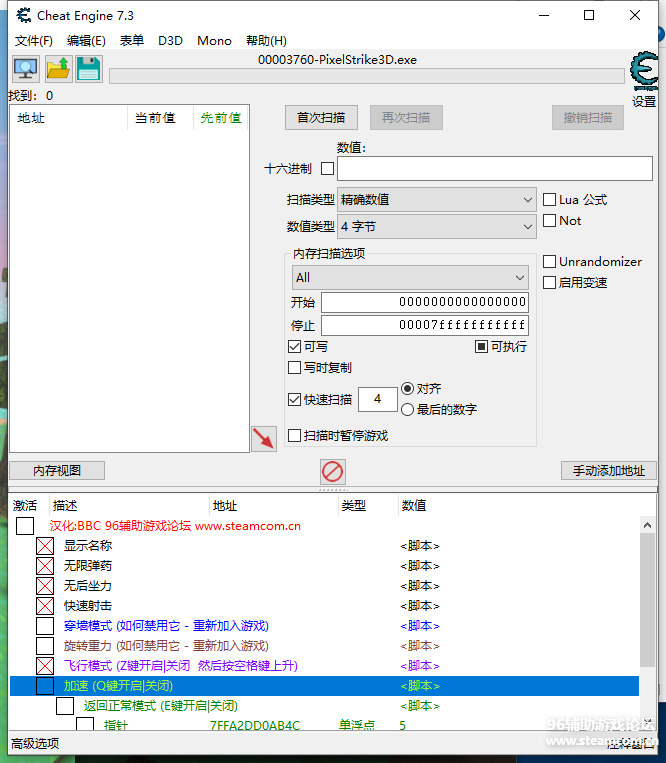Deactivate the 无后坐力 script
Image resolution: width=666 pixels, height=763 pixels.
pos(45,586)
